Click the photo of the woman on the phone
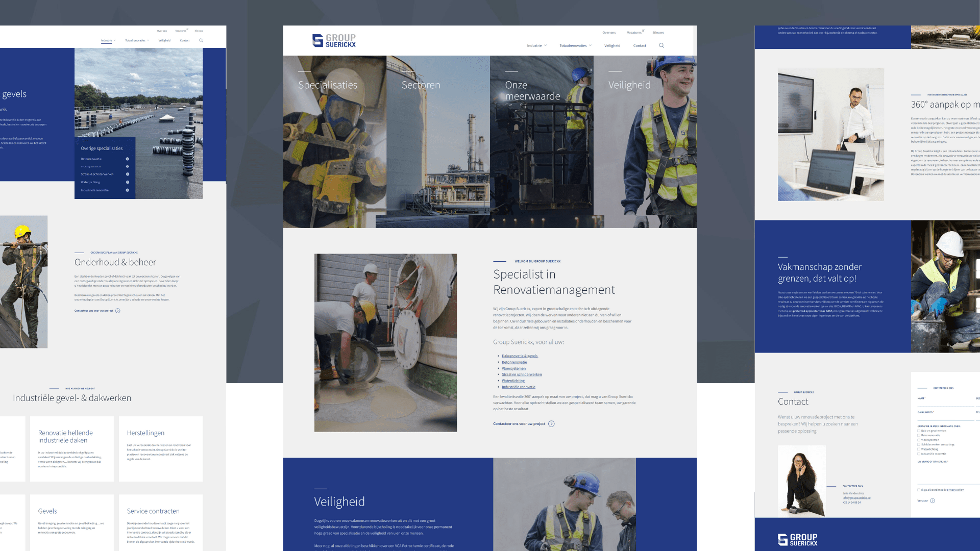The width and height of the screenshot is (980, 551). click(802, 481)
